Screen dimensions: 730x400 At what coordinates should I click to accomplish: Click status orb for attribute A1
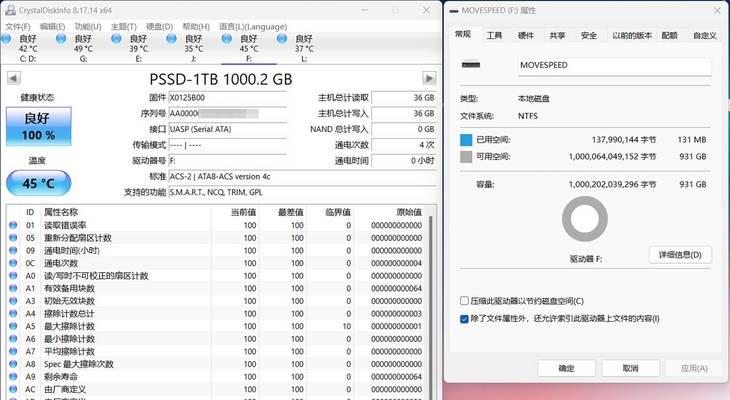(13, 288)
